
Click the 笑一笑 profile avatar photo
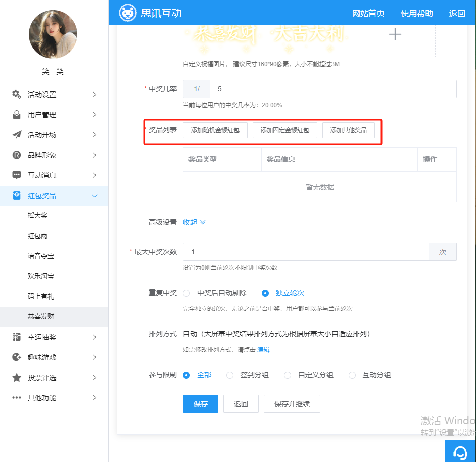coord(53,34)
